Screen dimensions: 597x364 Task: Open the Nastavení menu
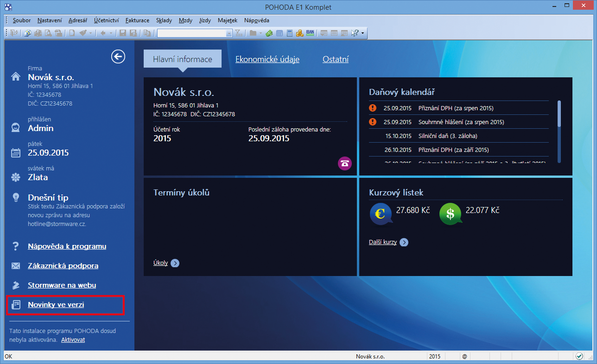point(50,20)
